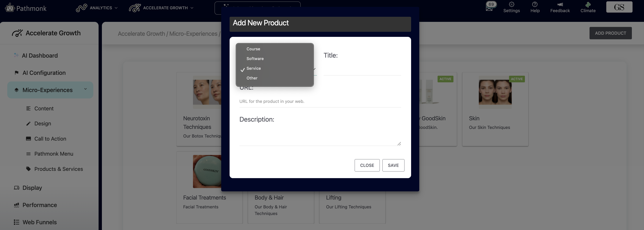Image resolution: width=644 pixels, height=230 pixels.
Task: Click the Pathmonk robot logo icon
Action: coord(10,8)
